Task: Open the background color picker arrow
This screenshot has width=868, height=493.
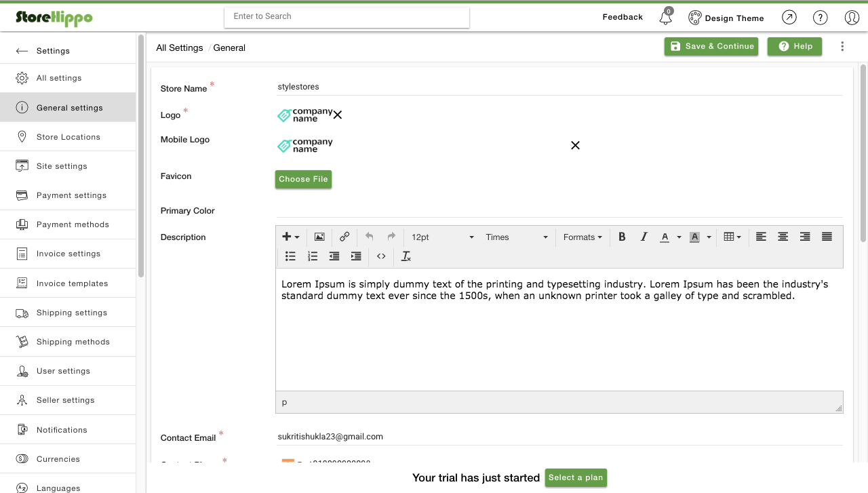Action: [709, 237]
